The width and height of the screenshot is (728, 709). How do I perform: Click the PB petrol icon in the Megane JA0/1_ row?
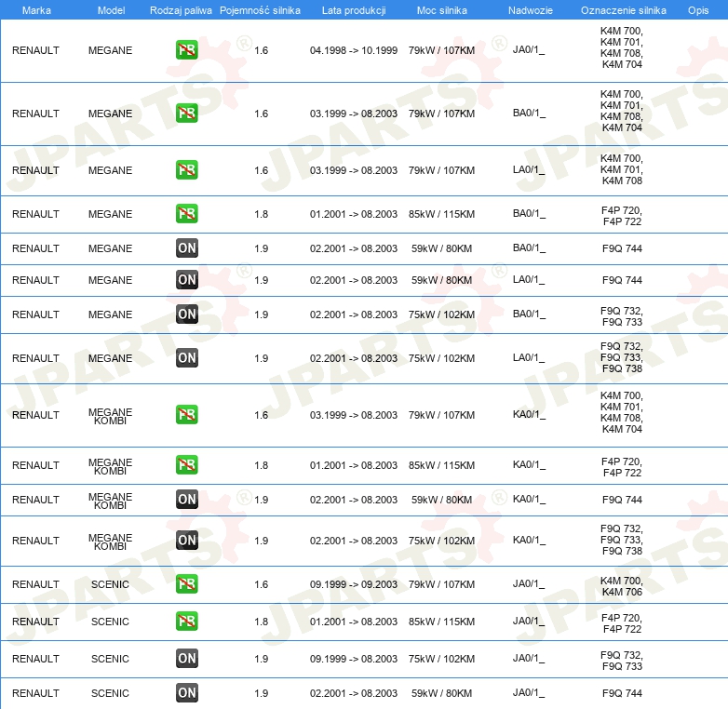[186, 50]
